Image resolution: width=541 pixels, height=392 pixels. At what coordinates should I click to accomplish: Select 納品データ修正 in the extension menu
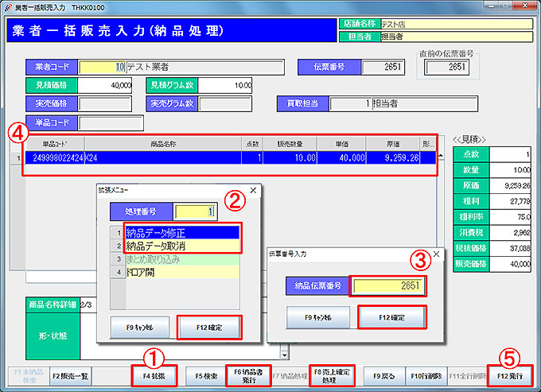click(x=182, y=233)
